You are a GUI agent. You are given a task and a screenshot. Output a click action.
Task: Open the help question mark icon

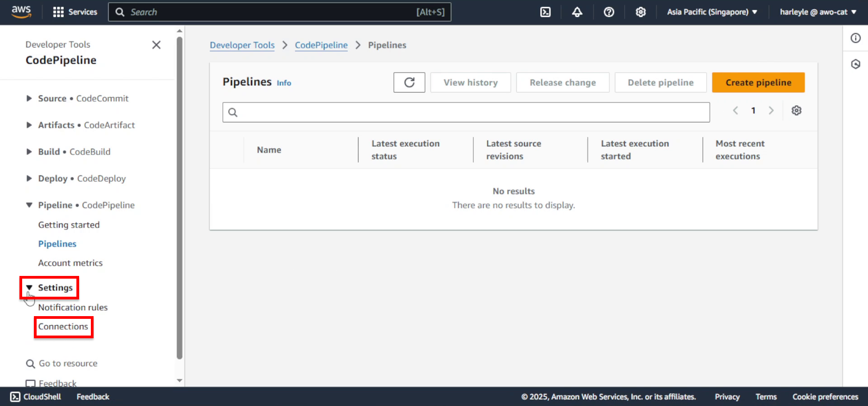(x=609, y=12)
